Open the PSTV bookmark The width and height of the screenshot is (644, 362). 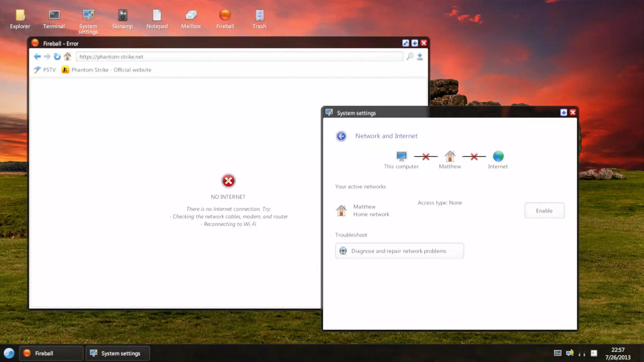(x=45, y=70)
